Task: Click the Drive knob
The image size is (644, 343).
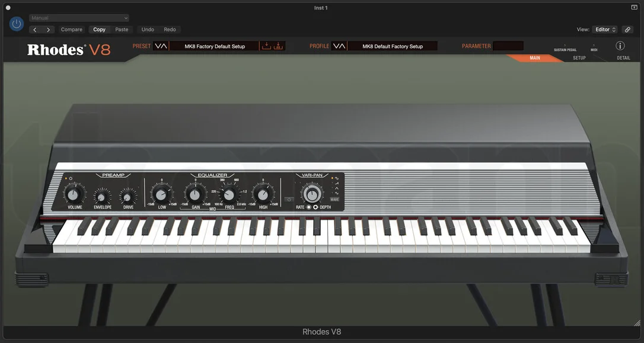Action: pyautogui.click(x=127, y=197)
